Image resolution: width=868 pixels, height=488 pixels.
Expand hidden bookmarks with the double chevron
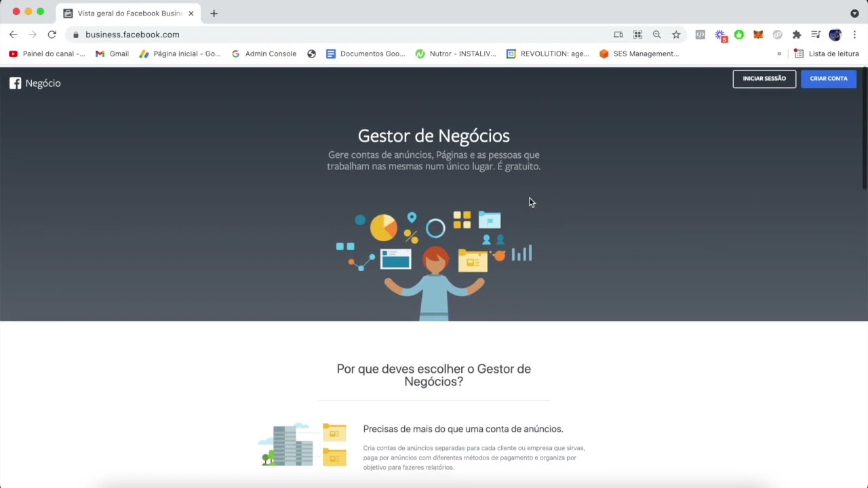point(779,54)
